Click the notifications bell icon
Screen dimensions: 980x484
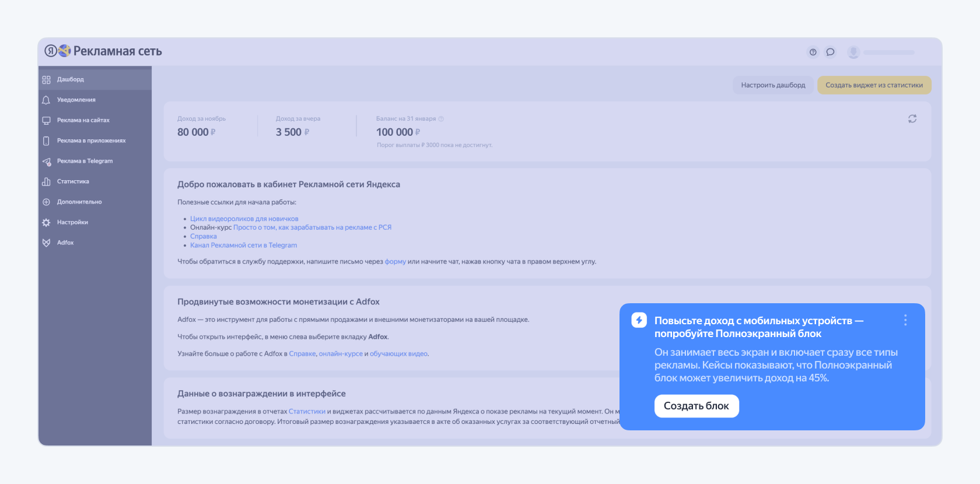point(46,100)
